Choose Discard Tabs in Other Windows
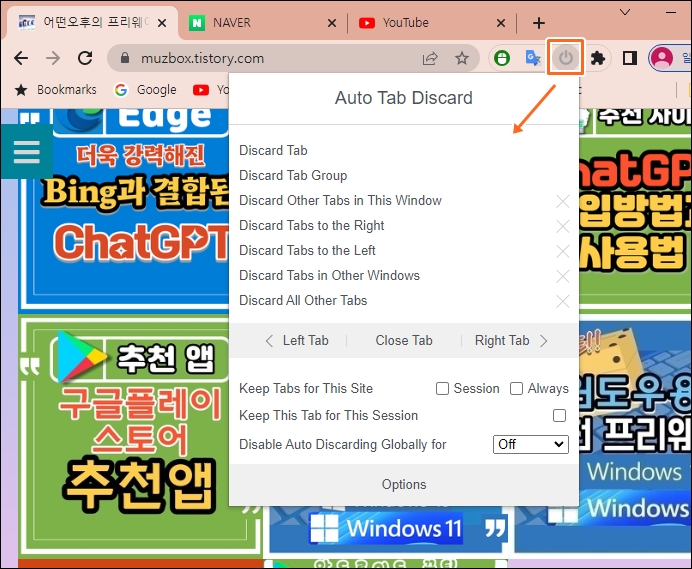Screen dimensions: 692x569 pos(329,275)
